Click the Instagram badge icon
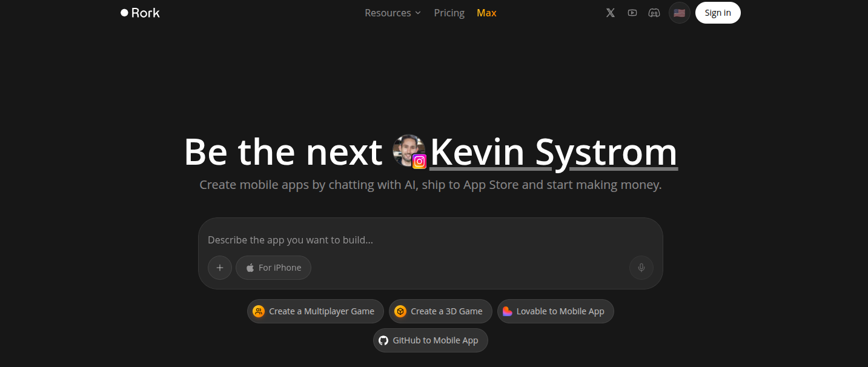This screenshot has height=367, width=868. pos(419,161)
